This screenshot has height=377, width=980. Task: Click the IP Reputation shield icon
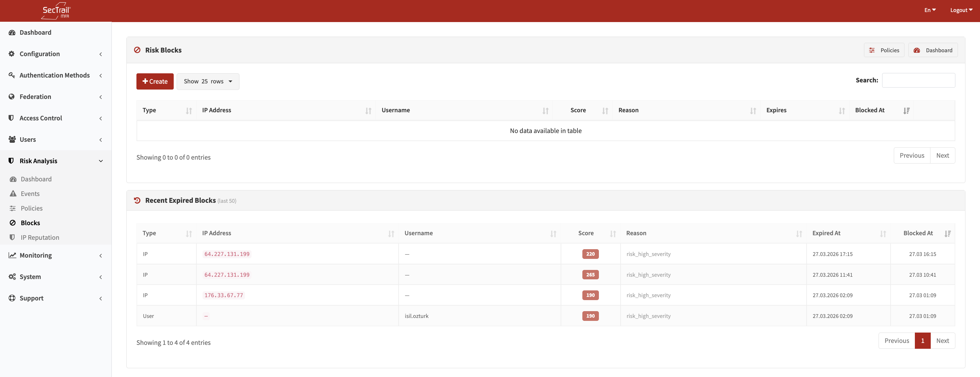point(12,237)
